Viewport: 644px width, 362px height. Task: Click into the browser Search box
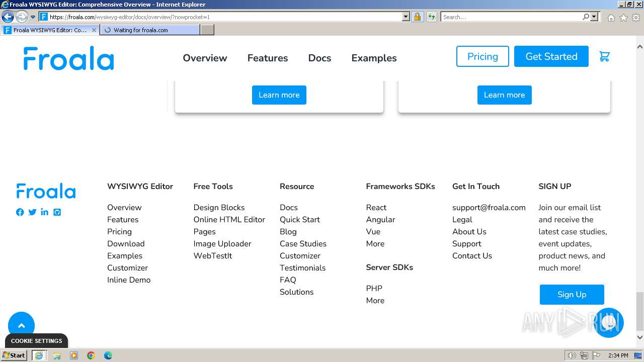tap(511, 17)
